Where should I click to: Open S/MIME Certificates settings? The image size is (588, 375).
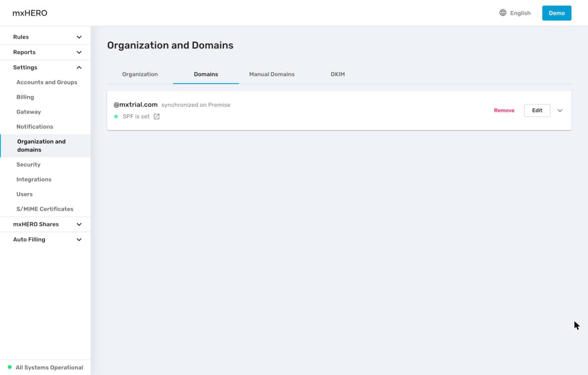[x=45, y=209]
